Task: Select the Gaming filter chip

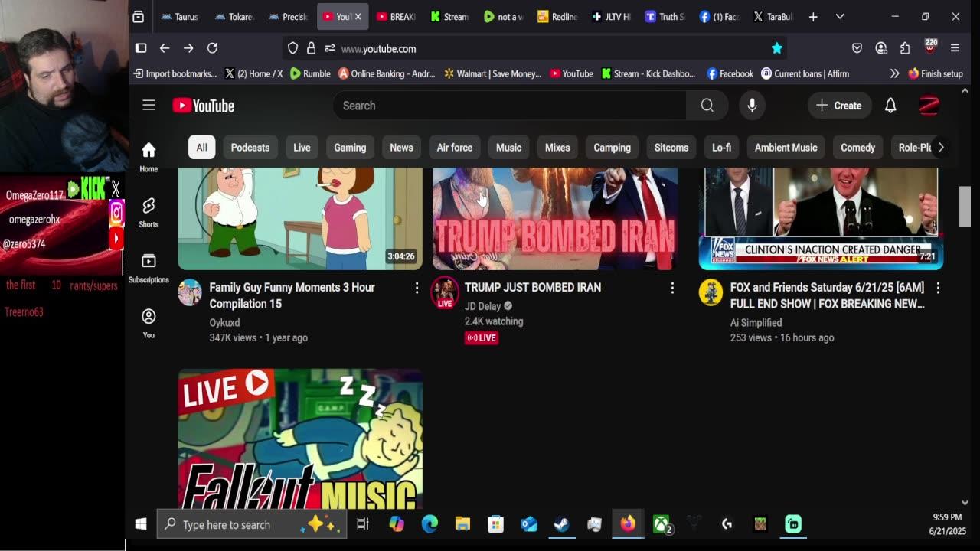Action: 350,147
